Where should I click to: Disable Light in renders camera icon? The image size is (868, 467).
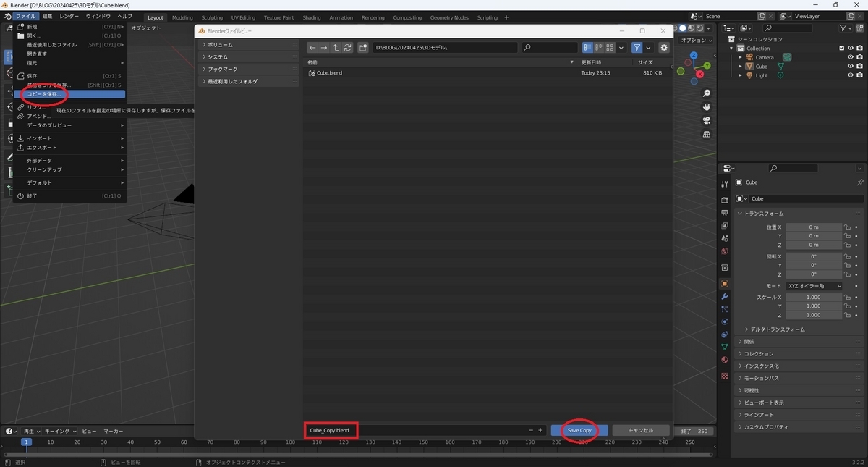tap(860, 75)
